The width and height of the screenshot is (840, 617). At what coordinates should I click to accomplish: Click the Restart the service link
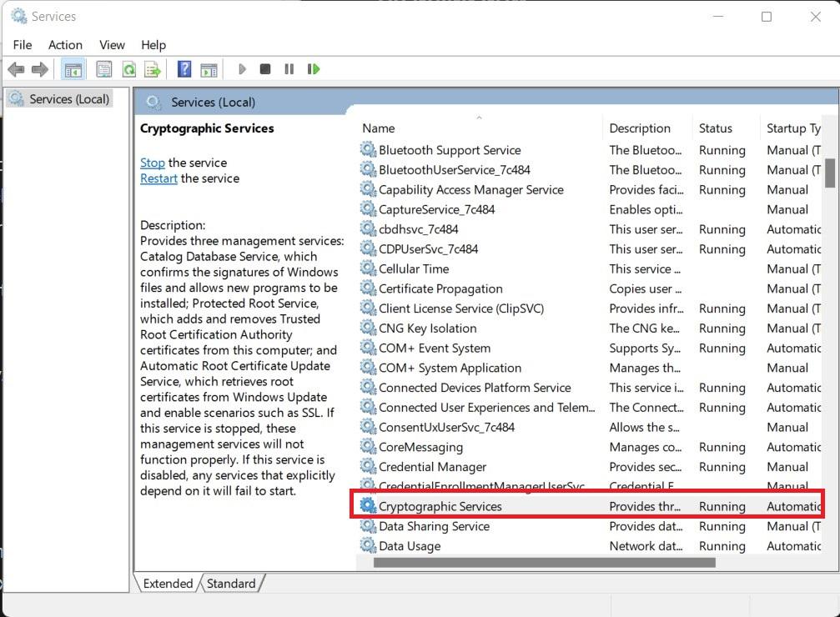[158, 178]
